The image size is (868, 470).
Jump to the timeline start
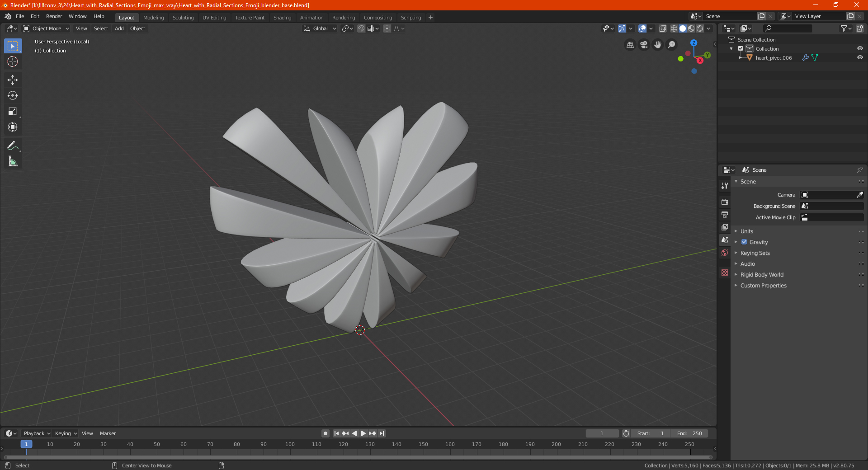click(x=336, y=433)
